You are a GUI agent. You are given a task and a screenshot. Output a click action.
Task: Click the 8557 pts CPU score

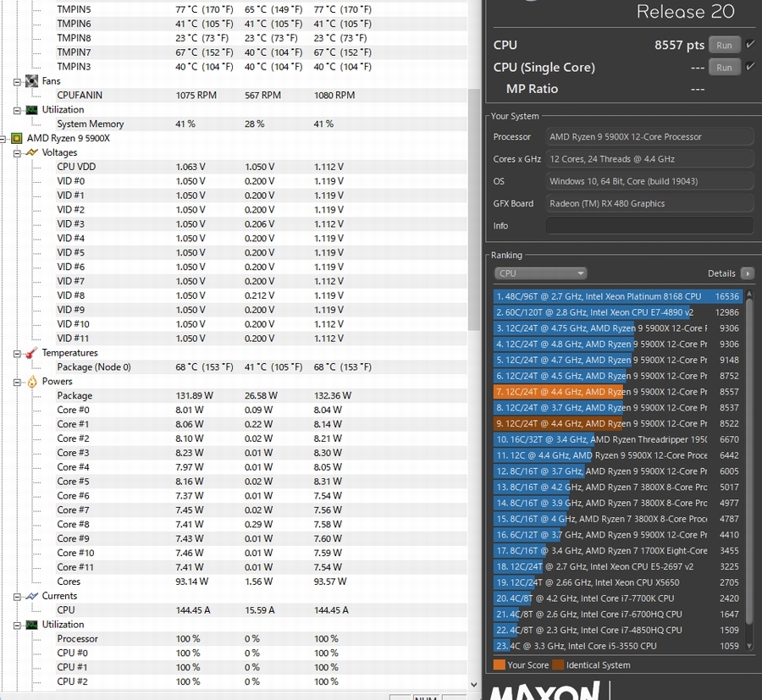pyautogui.click(x=679, y=45)
